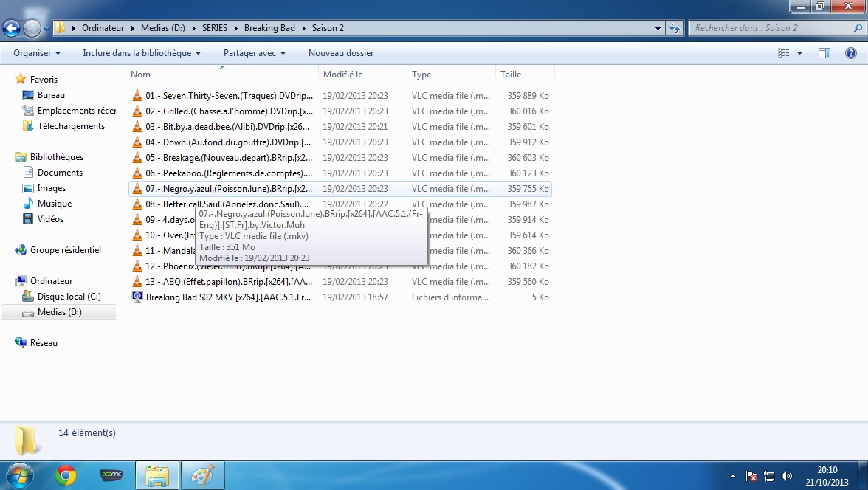Viewport: 868px width, 490px height.
Task: Open Paint from the taskbar
Action: point(202,475)
